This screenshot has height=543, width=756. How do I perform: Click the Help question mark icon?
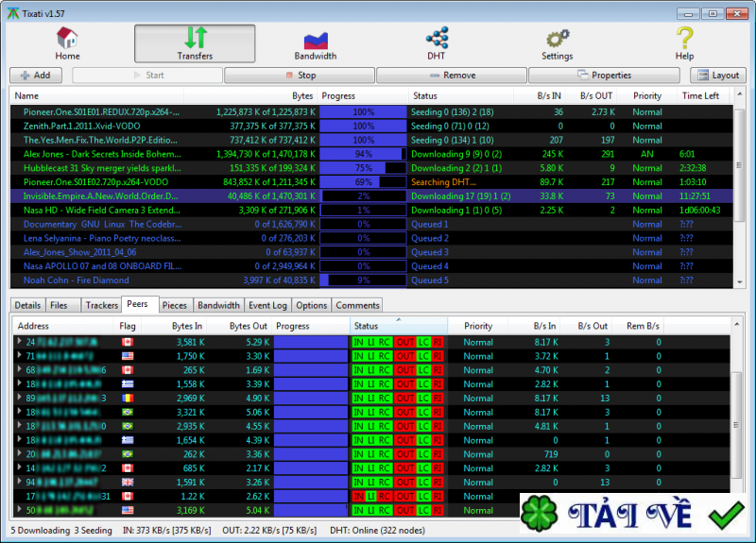click(684, 40)
